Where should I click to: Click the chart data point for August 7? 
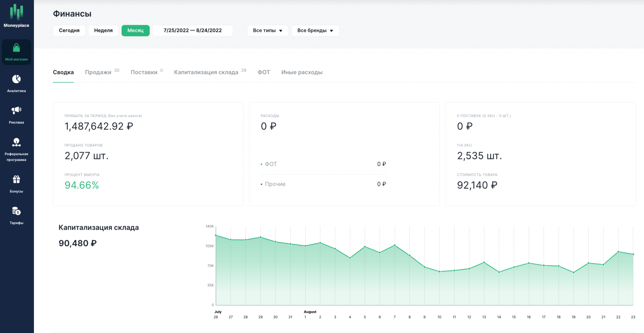point(395,245)
